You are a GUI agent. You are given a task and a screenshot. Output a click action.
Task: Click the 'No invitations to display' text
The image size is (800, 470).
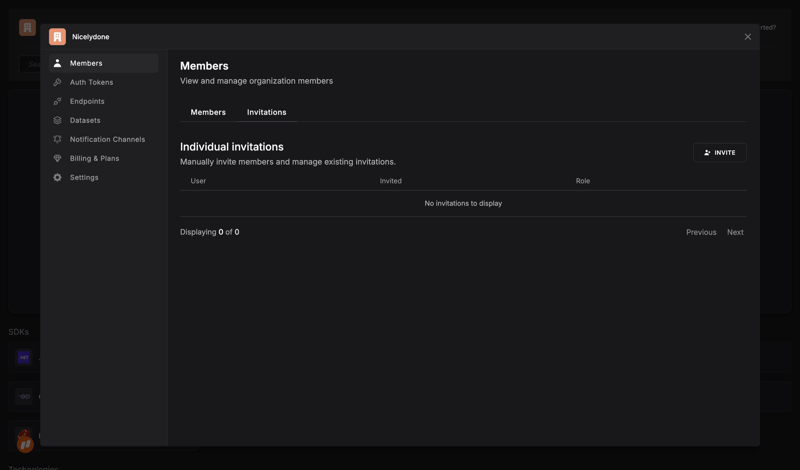click(x=463, y=204)
